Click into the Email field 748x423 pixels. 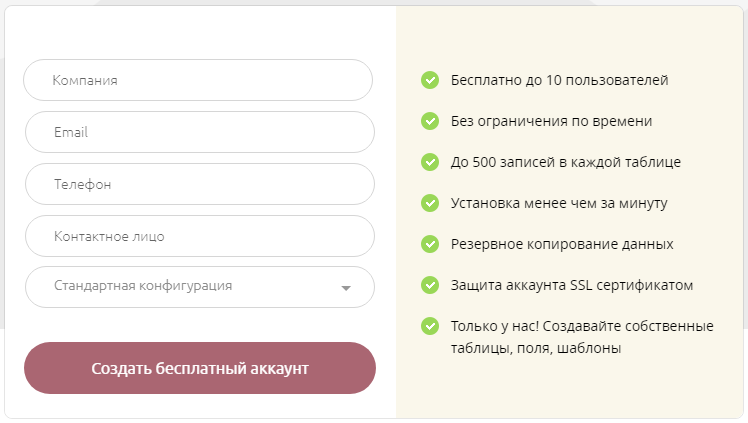pos(198,132)
